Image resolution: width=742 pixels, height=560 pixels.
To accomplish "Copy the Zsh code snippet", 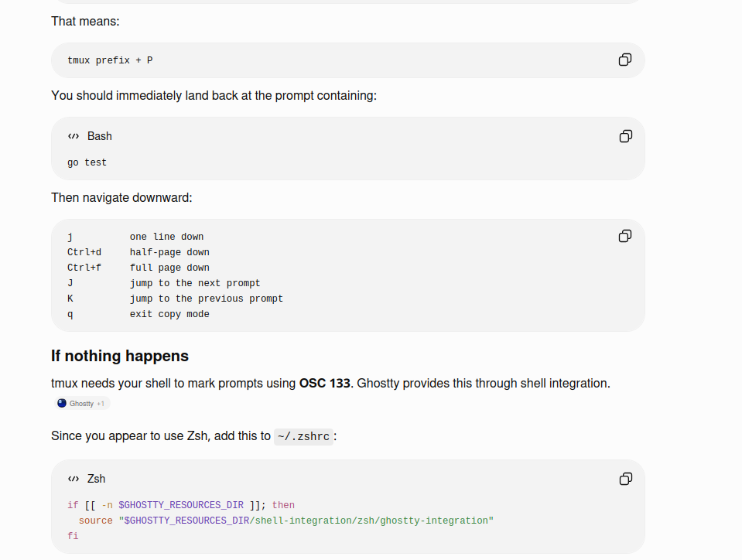I will click(626, 479).
